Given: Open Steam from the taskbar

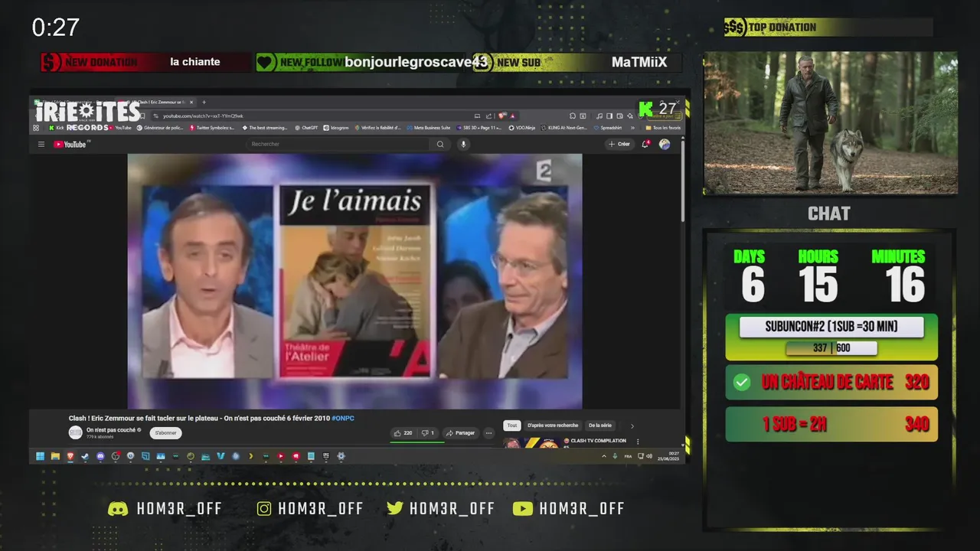Looking at the screenshot, I should (x=85, y=456).
